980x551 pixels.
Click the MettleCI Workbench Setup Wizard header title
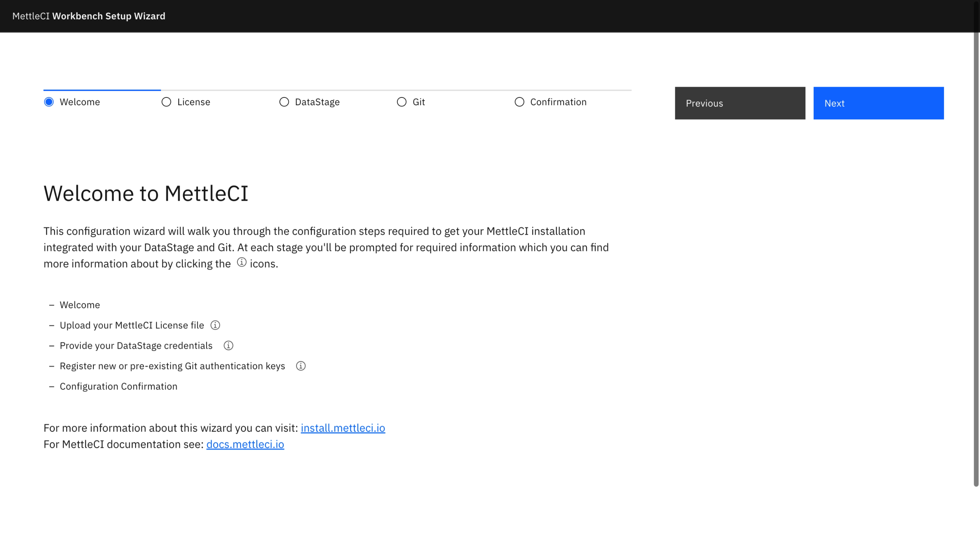click(x=89, y=16)
